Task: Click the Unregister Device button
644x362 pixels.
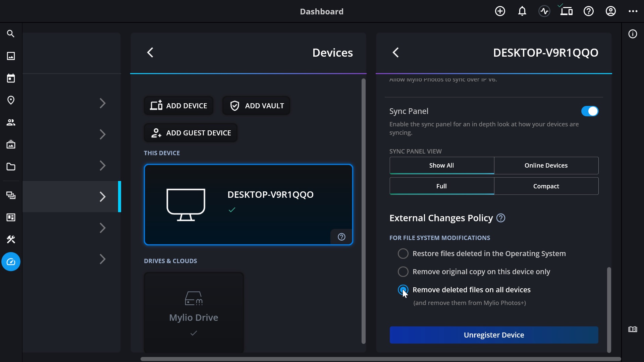Action: (494, 335)
